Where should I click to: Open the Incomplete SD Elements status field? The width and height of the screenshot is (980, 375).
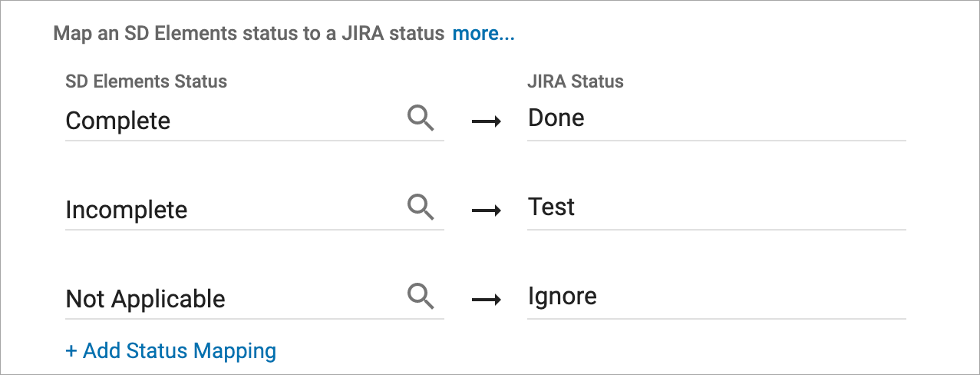pyautogui.click(x=230, y=210)
